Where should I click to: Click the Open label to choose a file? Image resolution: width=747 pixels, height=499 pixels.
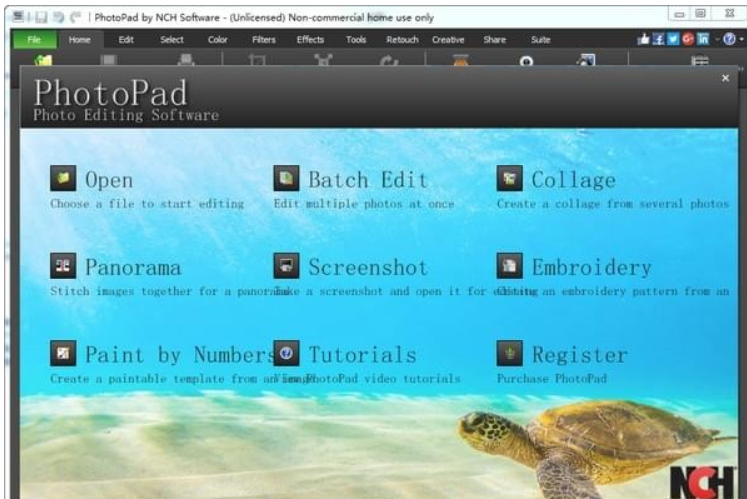pos(109,180)
